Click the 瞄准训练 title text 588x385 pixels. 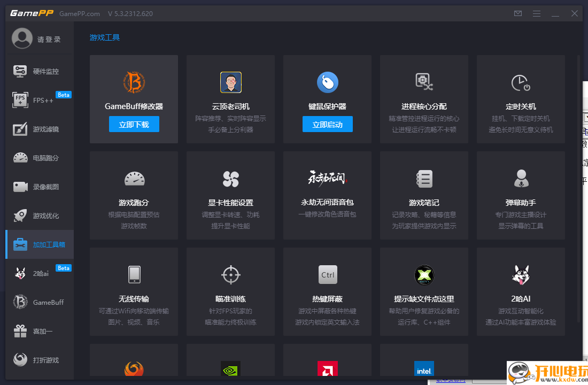(230, 299)
